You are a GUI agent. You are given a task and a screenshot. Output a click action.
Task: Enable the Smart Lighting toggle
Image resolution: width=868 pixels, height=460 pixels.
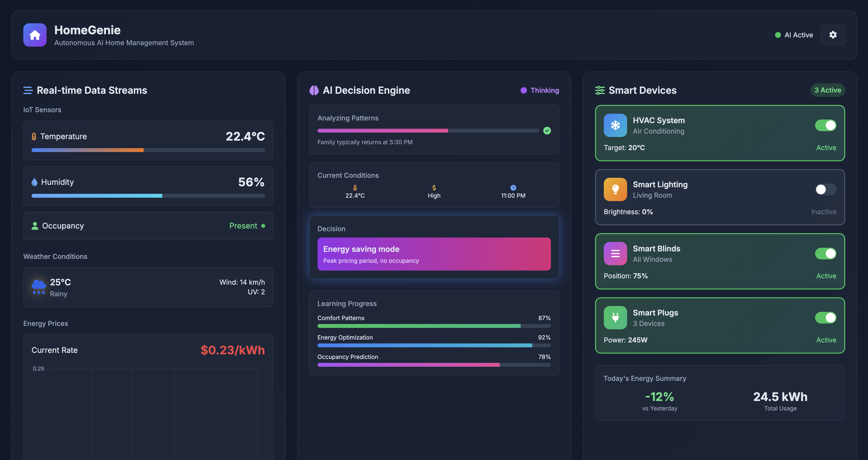tap(825, 189)
